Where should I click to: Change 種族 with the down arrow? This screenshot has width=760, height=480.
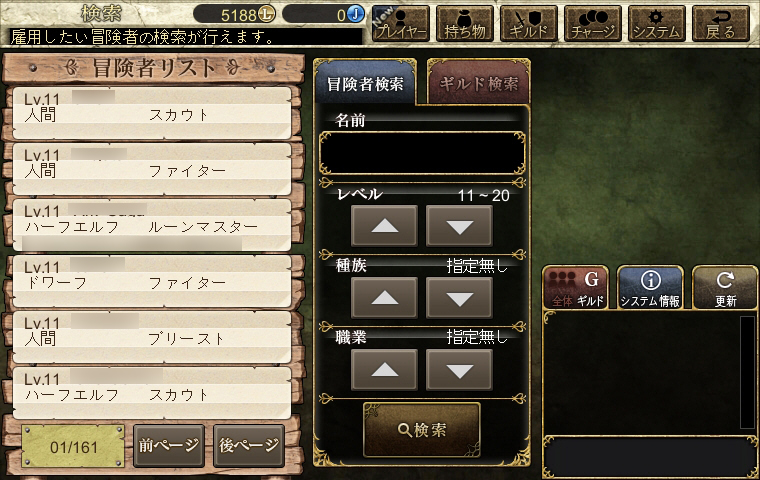(459, 298)
